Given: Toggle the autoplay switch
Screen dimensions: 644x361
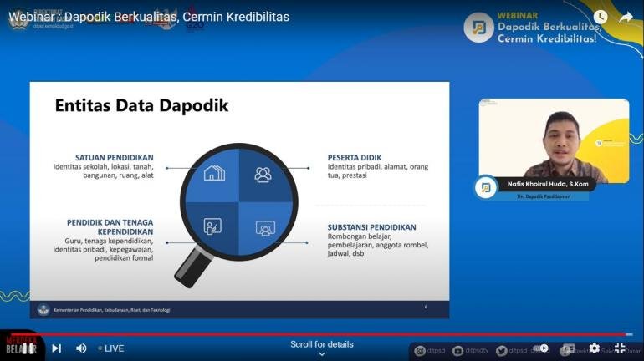Looking at the screenshot, I should point(542,348).
